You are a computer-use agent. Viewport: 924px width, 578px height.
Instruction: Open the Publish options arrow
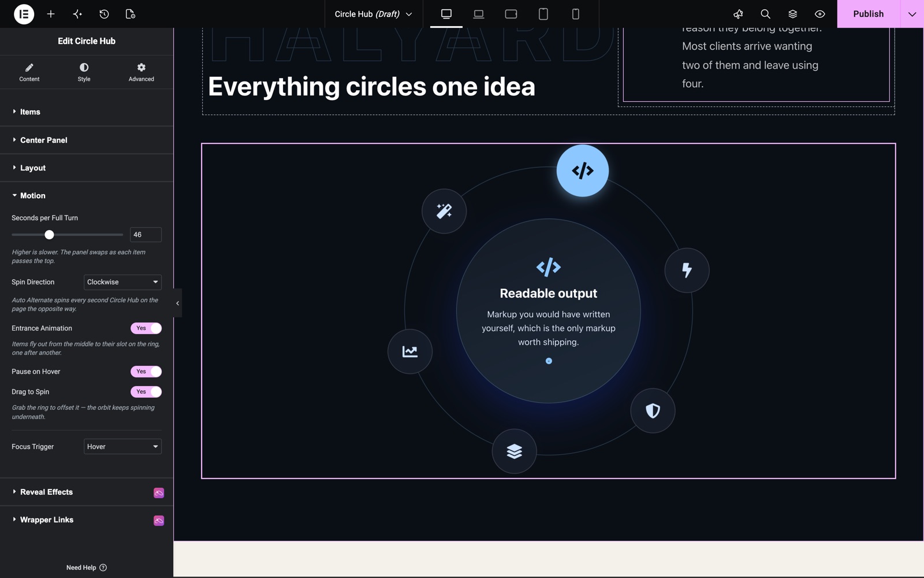pos(912,14)
